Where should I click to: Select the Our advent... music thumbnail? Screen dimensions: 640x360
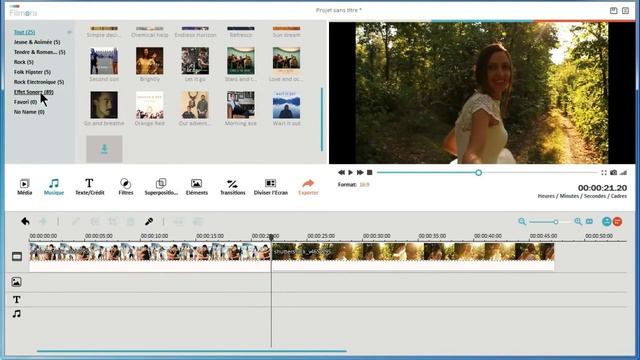[195, 105]
